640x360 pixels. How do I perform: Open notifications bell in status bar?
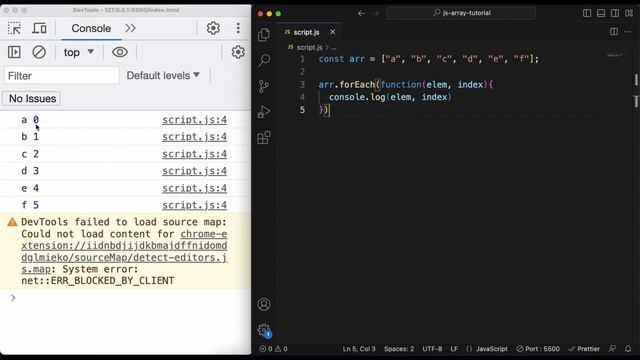point(628,349)
